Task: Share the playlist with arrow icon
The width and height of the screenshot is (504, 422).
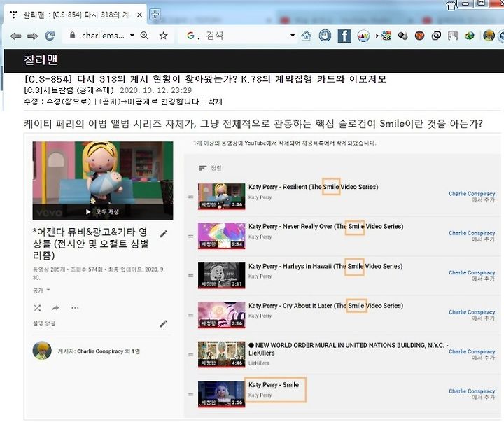Action: [x=55, y=308]
